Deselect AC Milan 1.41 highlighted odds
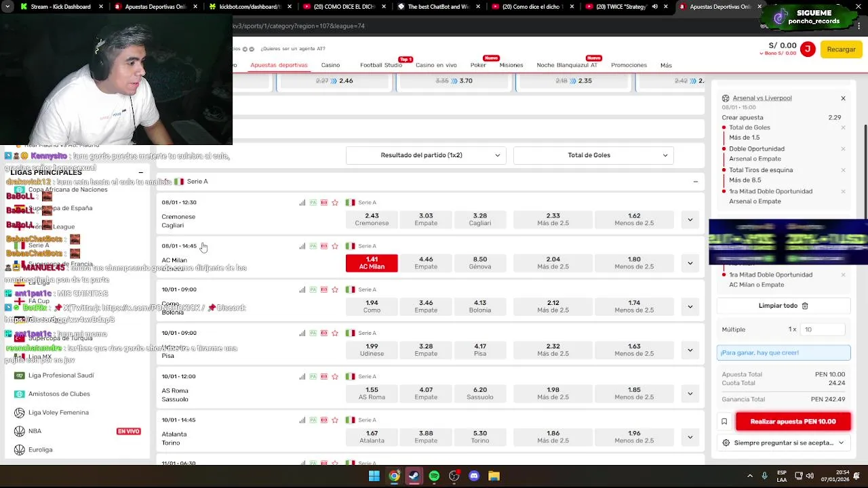This screenshot has width=868, height=488. click(372, 262)
